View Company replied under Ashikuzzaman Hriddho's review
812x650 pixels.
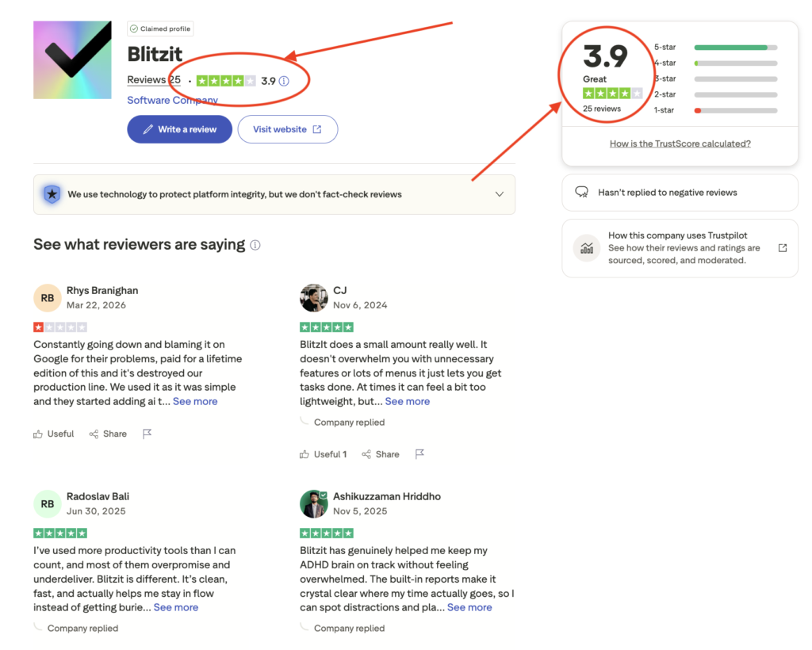click(349, 629)
